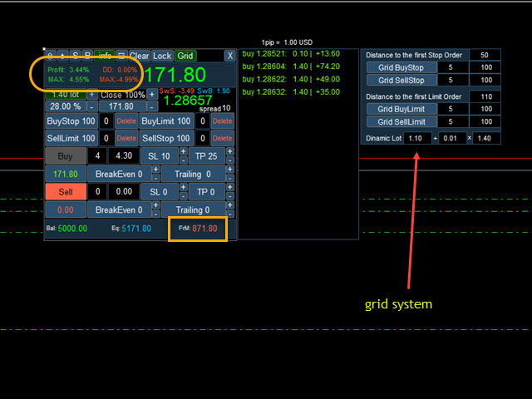Click Trailing 0 in the Buy section

(x=193, y=174)
